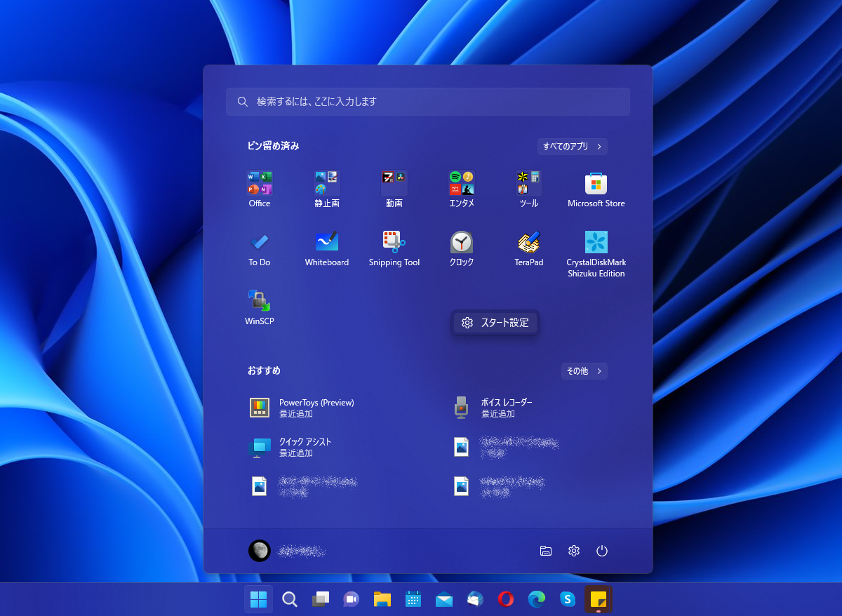Open Task View on the taskbar

click(x=320, y=599)
